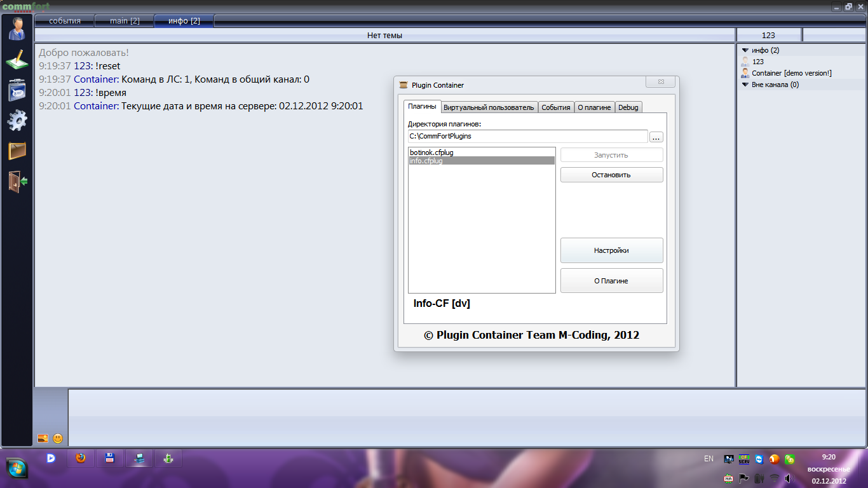The image size is (868, 488).
Task: Click the exit door icon in sidebar
Action: [17, 181]
